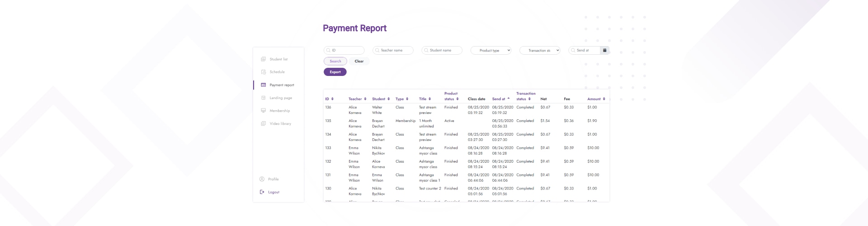Screen dimensions: 868x226
Task: Click title 1 Month unlimited
Action: point(426,123)
